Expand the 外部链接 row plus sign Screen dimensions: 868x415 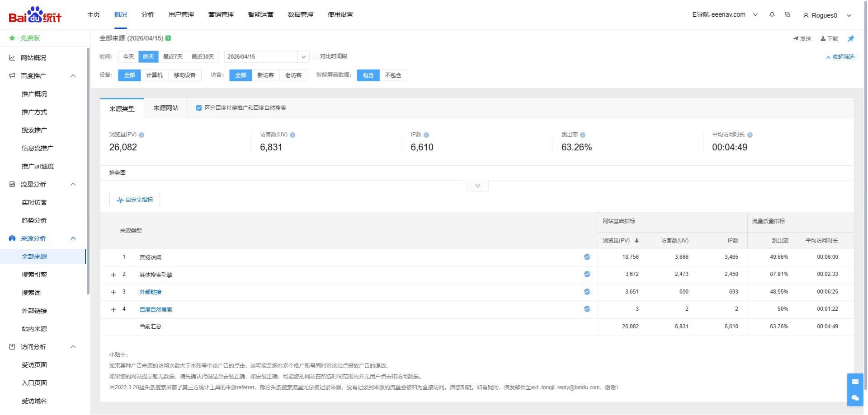tap(113, 292)
